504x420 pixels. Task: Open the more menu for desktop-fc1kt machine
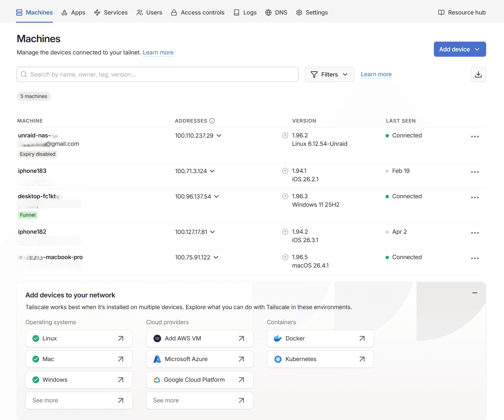475,197
